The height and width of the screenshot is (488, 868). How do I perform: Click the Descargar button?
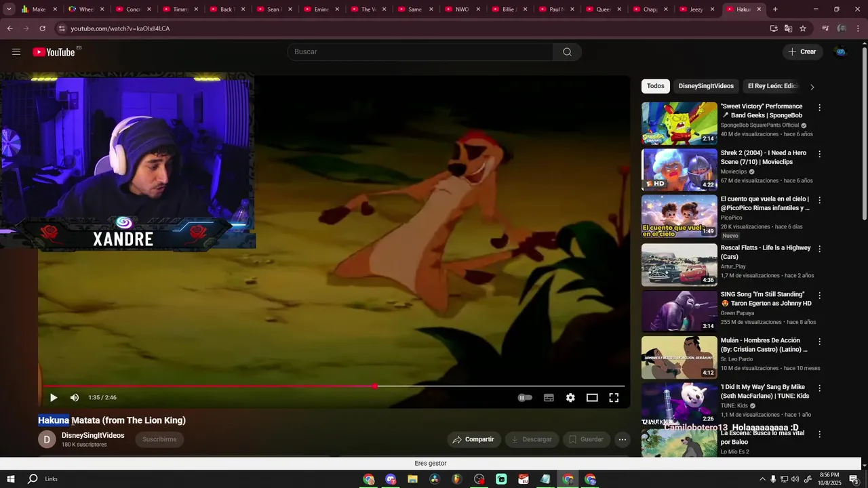pyautogui.click(x=531, y=439)
